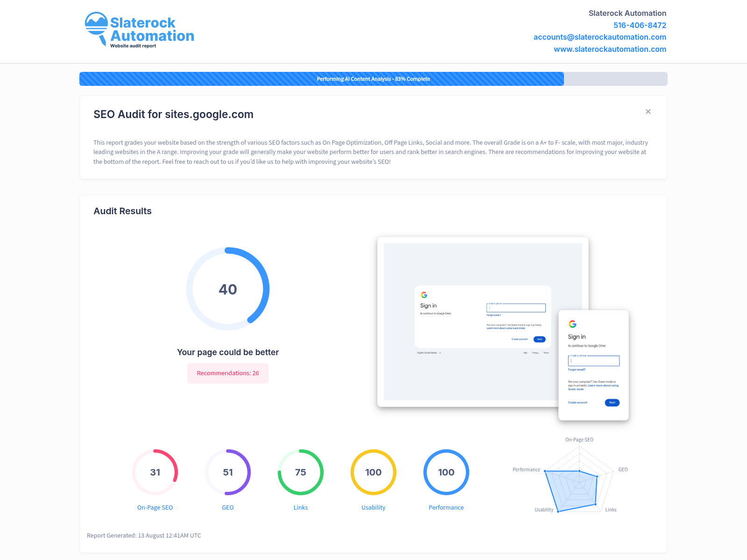Dismiss the SEO Audit intro panel
Screen dimensions: 747x560
648,112
